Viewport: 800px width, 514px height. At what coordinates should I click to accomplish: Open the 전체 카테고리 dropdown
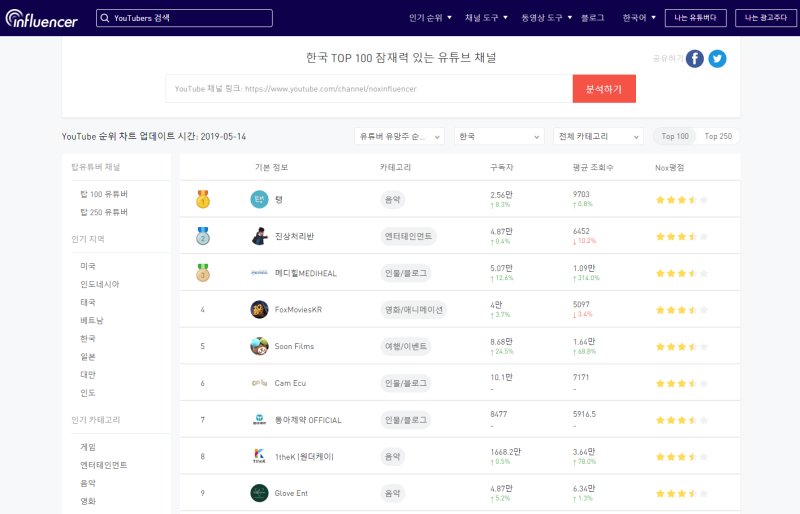[x=598, y=136]
